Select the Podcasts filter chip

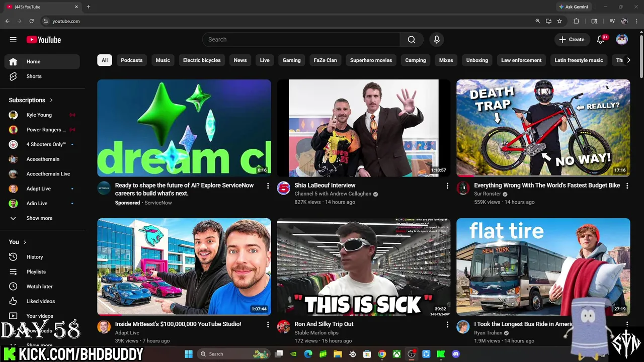[x=132, y=60]
